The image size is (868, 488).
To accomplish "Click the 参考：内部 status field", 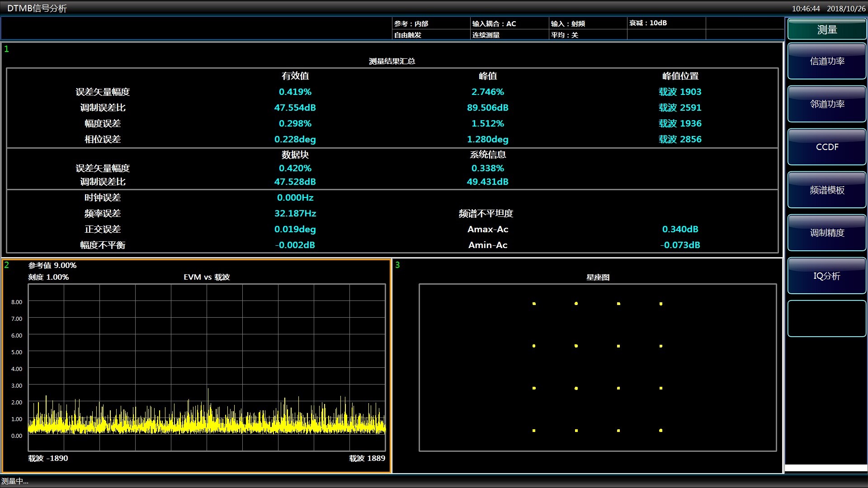I will pos(411,23).
